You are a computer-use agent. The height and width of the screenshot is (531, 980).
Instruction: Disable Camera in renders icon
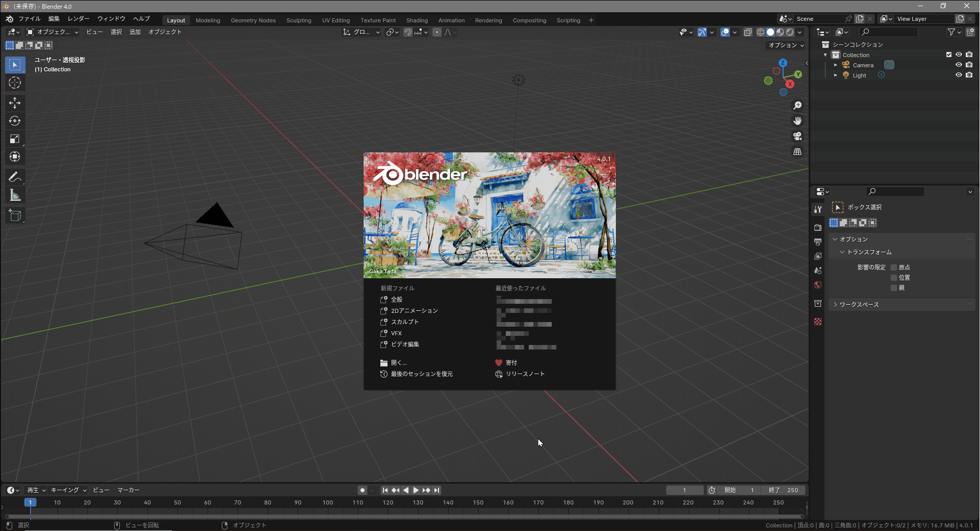tap(969, 65)
